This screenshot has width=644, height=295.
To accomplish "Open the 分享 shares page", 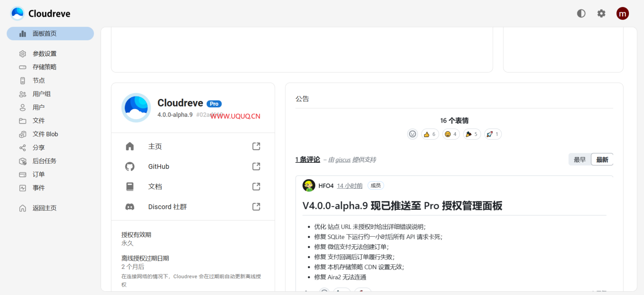I will 39,147.
